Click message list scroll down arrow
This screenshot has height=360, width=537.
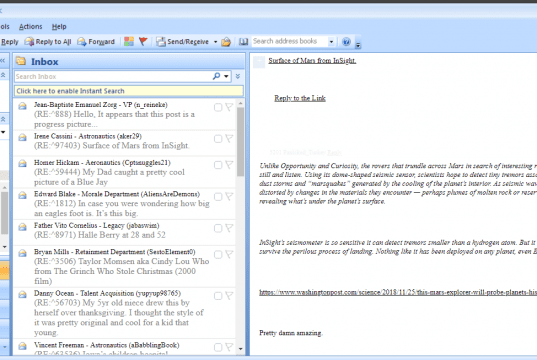(x=240, y=349)
